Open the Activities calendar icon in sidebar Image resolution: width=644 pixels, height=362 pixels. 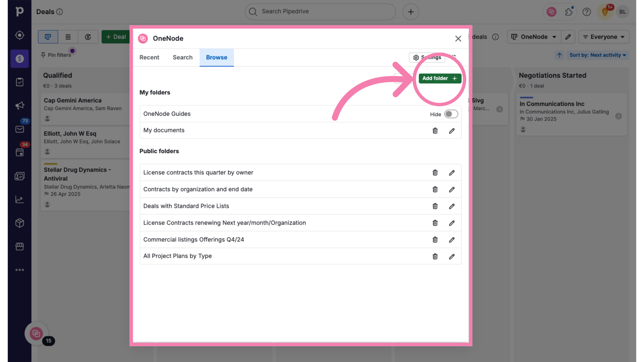coord(19,153)
